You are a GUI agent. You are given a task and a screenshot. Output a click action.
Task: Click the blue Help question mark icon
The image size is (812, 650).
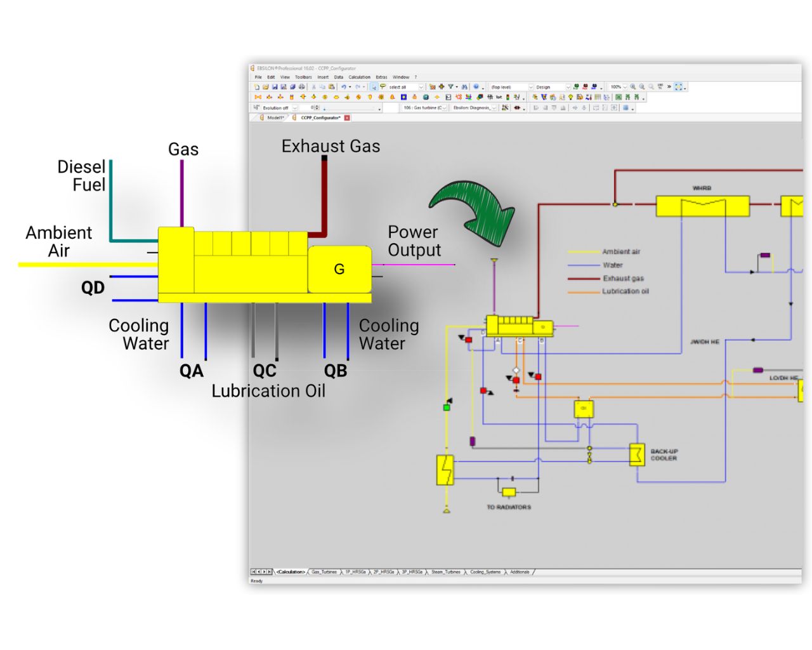[476, 87]
